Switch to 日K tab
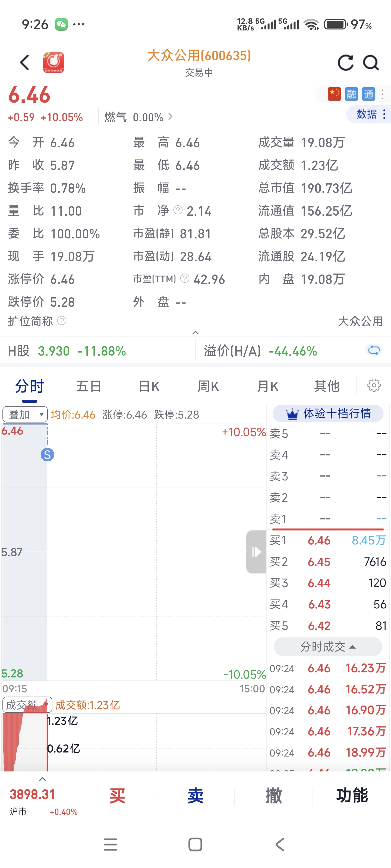This screenshot has width=391, height=868. tap(149, 386)
